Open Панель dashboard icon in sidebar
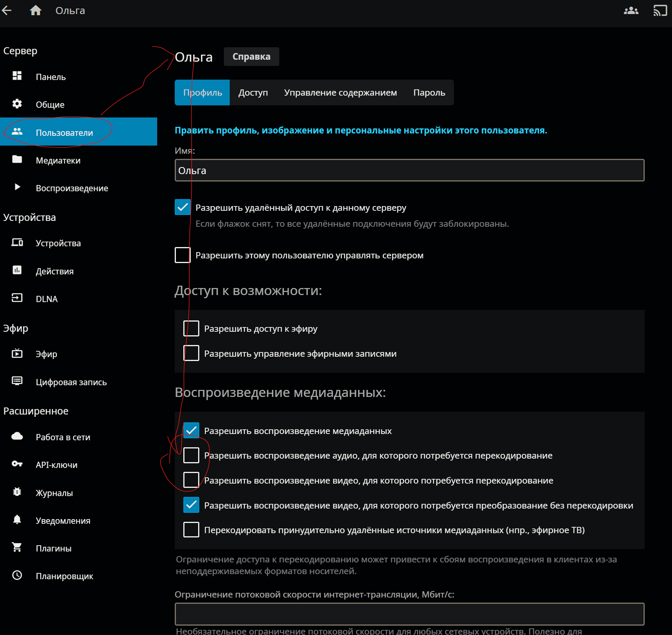Screen dimensions: 672x635 point(17,76)
